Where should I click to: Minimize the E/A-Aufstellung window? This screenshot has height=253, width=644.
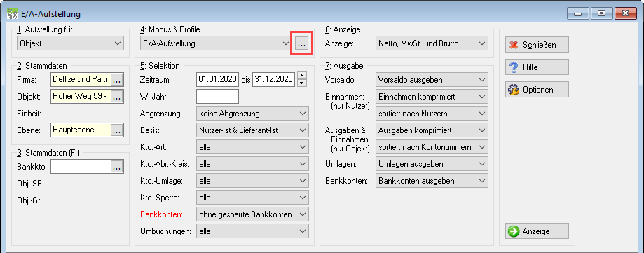[578, 13]
